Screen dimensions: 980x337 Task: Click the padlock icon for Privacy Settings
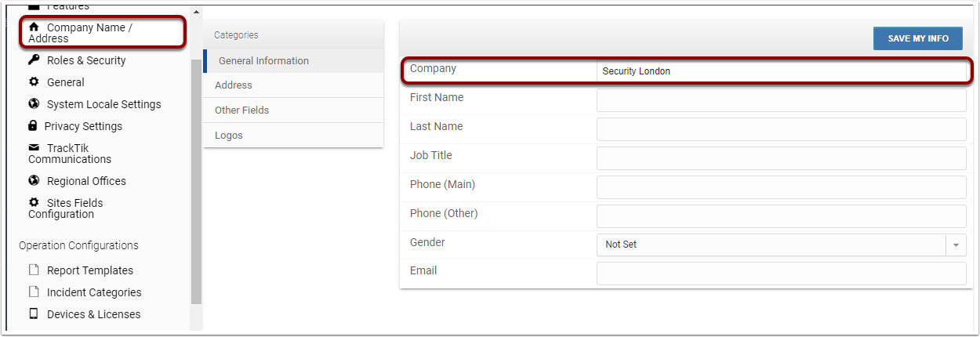33,125
